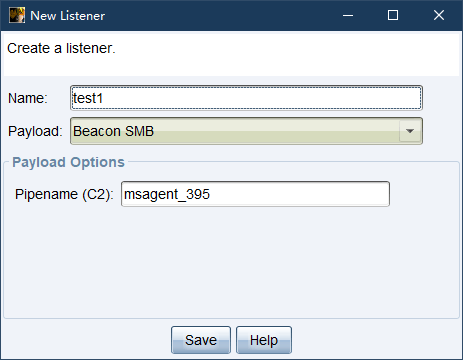The height and width of the screenshot is (360, 463).
Task: Open the Payload combo box showing Beacon SMB
Action: 246,131
